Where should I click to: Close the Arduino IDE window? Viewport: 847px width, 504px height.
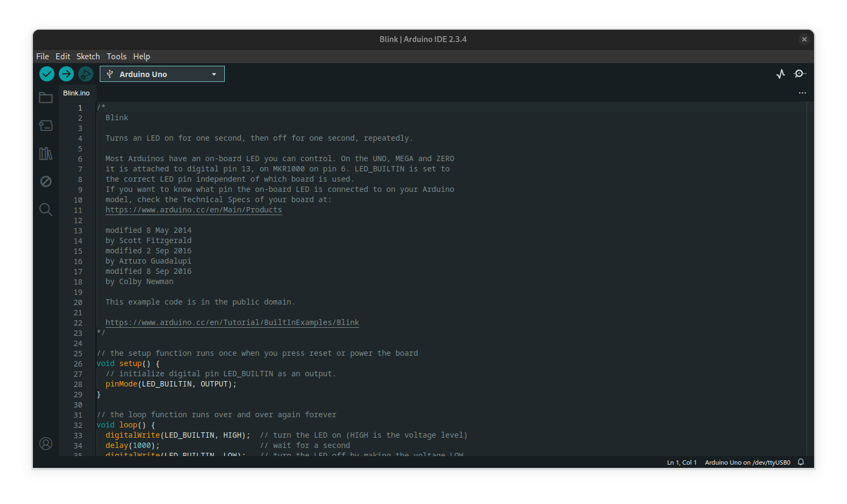click(804, 39)
